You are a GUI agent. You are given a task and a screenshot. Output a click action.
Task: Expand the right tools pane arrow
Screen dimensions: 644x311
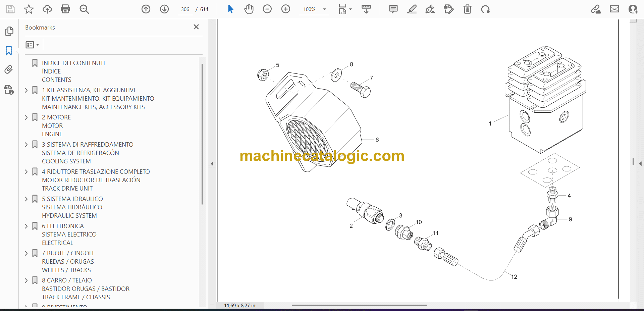point(640,164)
